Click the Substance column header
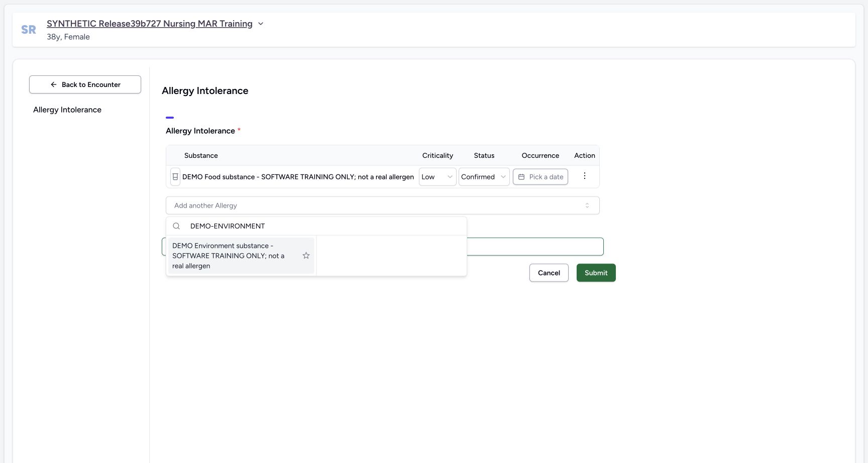Image resolution: width=868 pixels, height=463 pixels. tap(201, 155)
